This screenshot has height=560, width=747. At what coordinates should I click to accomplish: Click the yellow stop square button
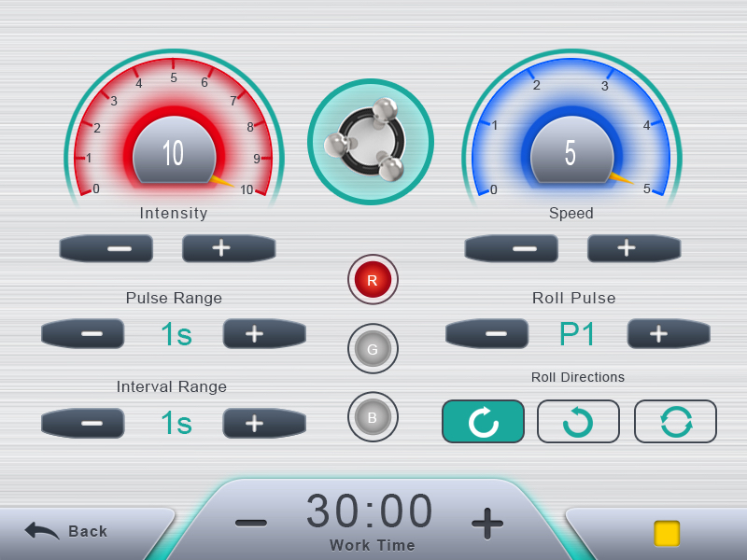click(x=667, y=533)
